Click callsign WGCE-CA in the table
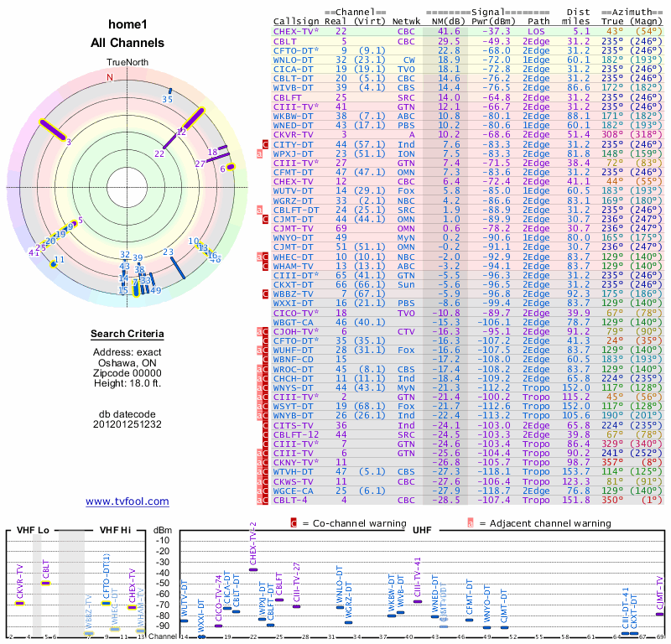The width and height of the screenshot is (671, 644). click(294, 491)
